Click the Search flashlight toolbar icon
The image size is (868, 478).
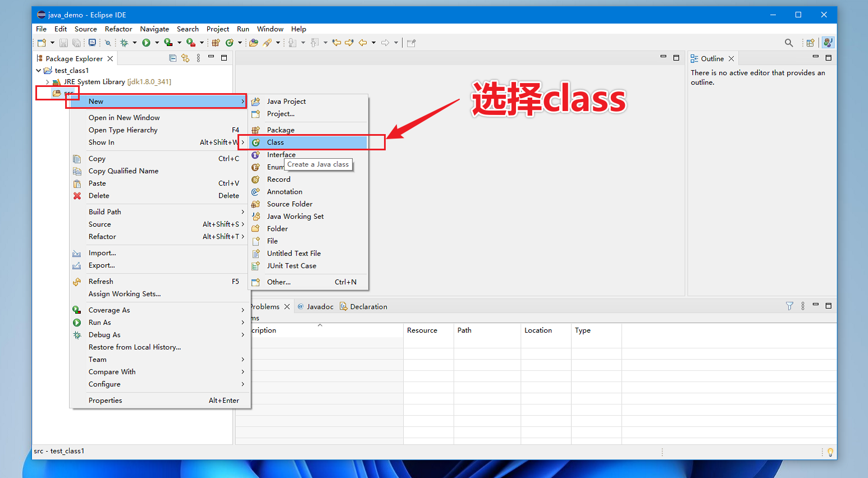[x=267, y=43]
